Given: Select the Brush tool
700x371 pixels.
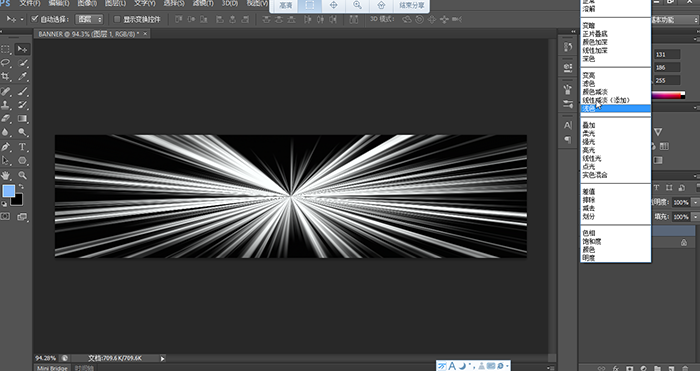Looking at the screenshot, I should click(x=22, y=92).
